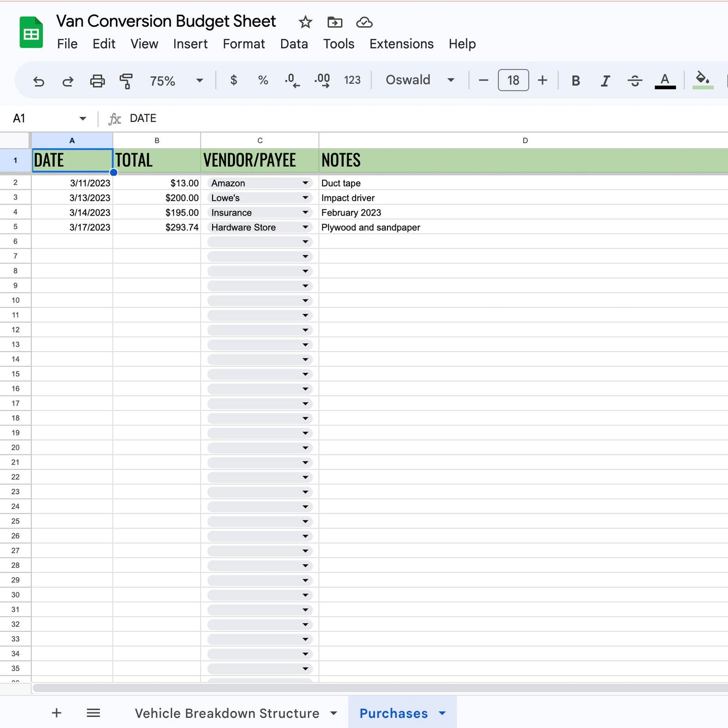Click the Move to folder icon
The image size is (728, 728).
[335, 22]
